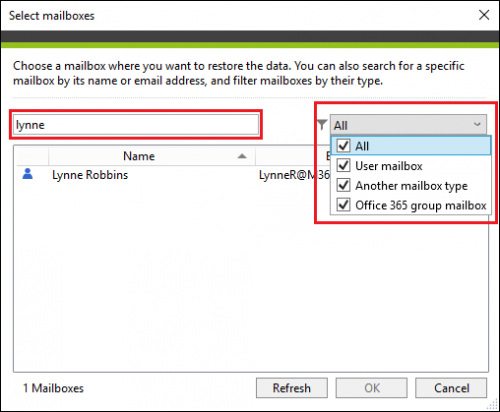Close the Select mailboxes dialog
The height and width of the screenshot is (412, 500).
(484, 15)
